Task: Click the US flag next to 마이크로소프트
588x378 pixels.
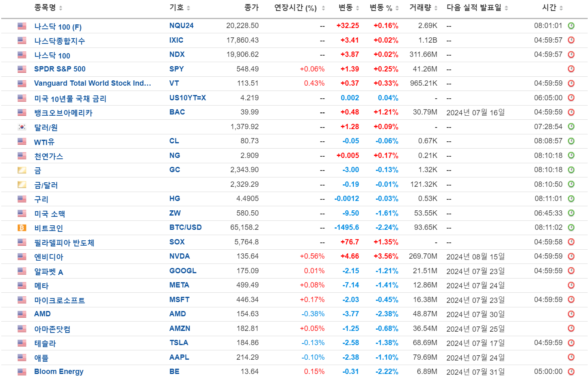Action: point(22,300)
